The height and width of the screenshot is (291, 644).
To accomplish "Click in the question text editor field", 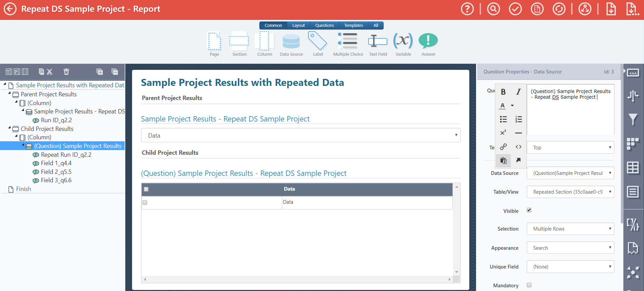I will pos(570,109).
